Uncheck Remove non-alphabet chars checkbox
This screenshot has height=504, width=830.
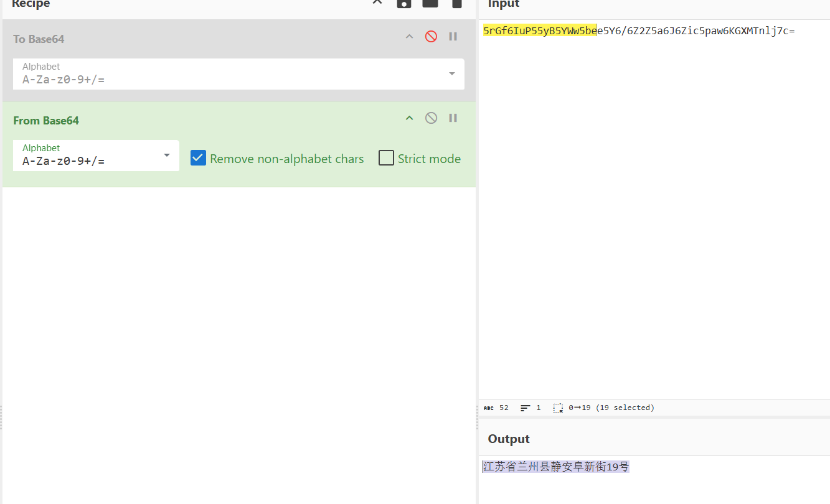tap(198, 158)
